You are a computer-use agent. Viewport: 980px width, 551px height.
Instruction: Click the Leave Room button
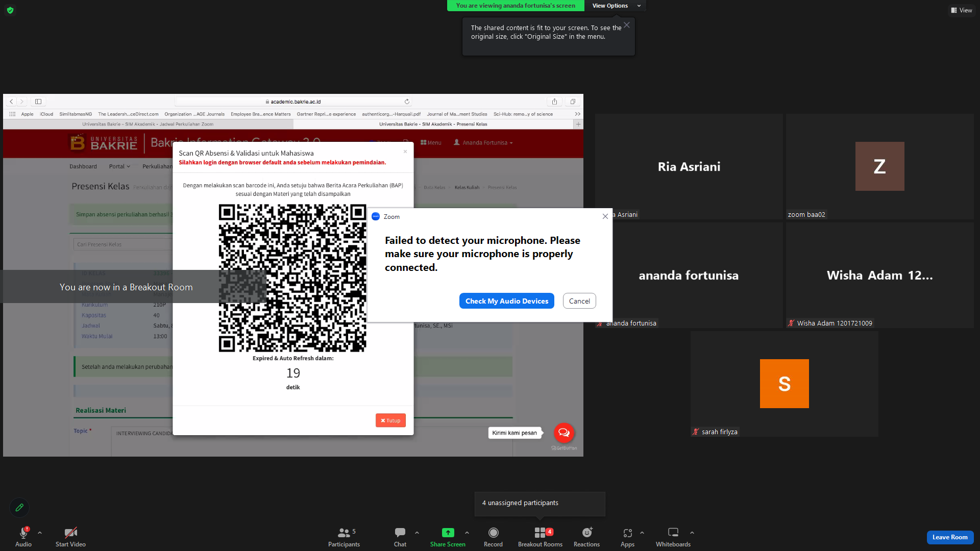click(x=950, y=537)
